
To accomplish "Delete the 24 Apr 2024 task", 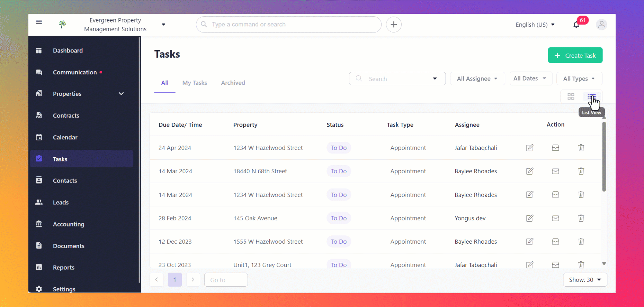I will tap(581, 148).
